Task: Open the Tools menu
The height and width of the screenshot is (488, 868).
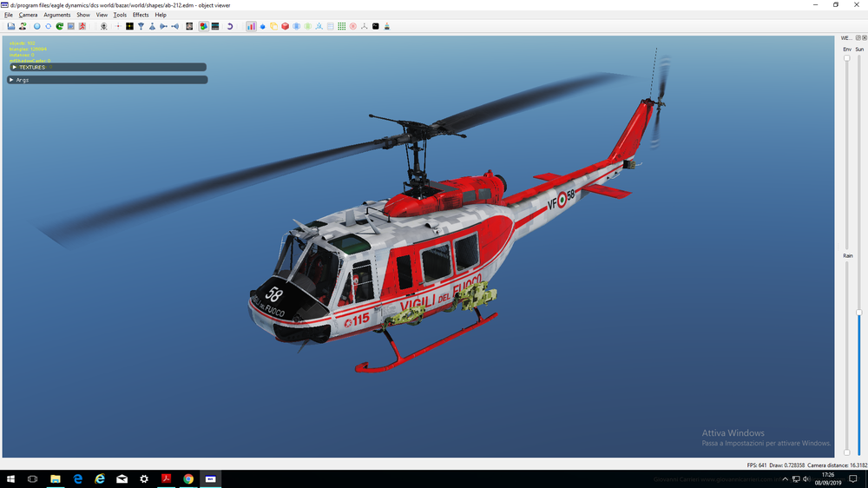Action: 120,15
